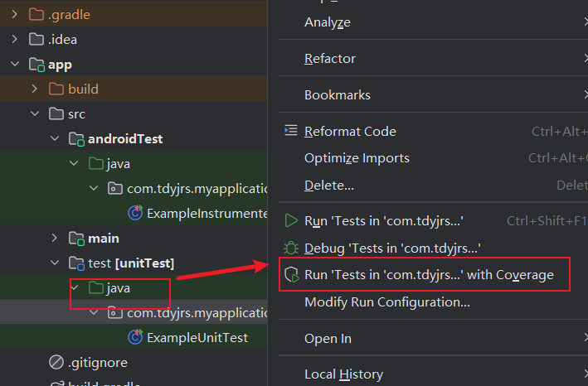Select Modify Run Configuration option
The height and width of the screenshot is (386, 588).
pyautogui.click(x=386, y=302)
